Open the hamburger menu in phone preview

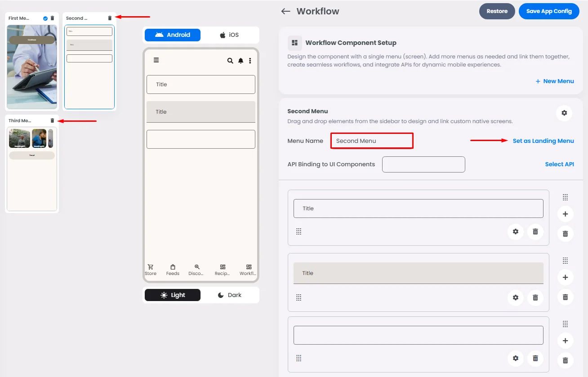tap(156, 60)
